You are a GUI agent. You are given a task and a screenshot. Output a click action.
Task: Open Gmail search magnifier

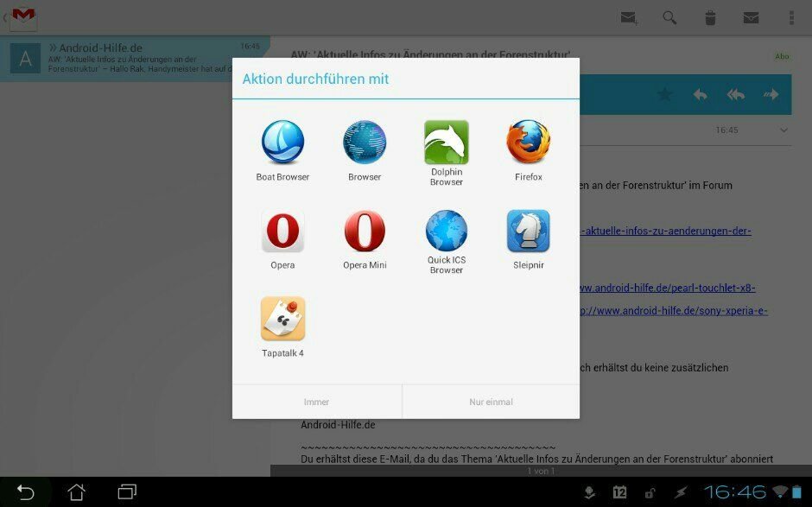click(669, 18)
